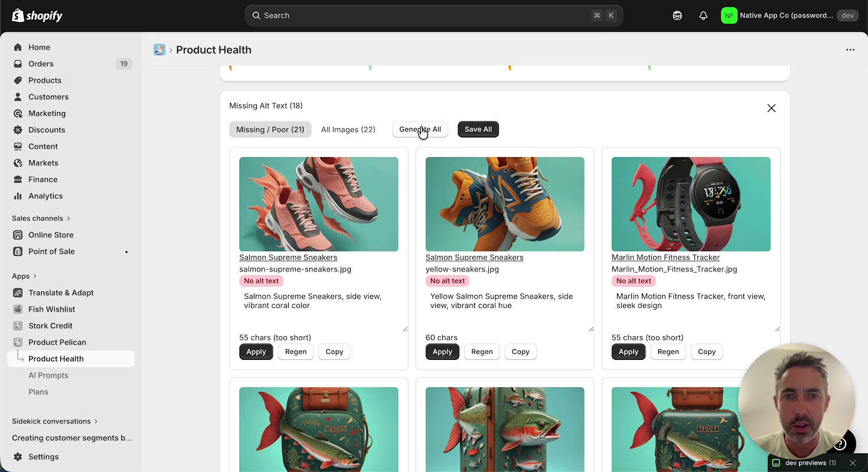The height and width of the screenshot is (472, 868).
Task: Open the Salmon Supreme Sneakers product link
Action: (288, 257)
